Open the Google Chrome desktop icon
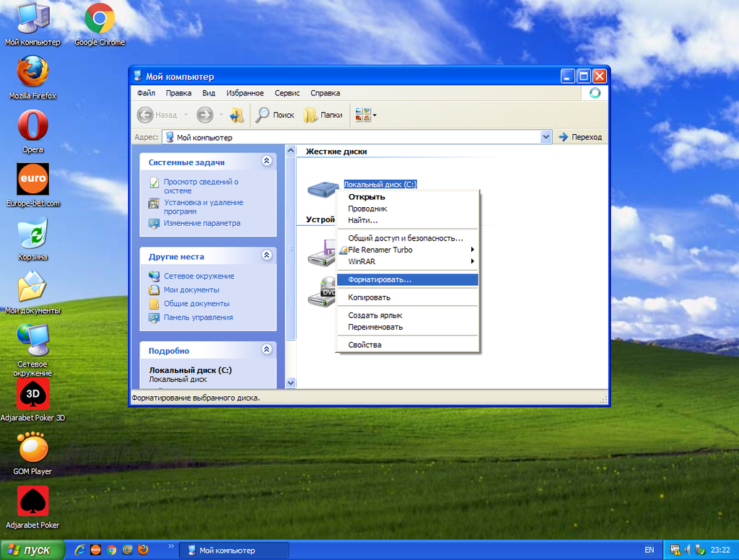The width and height of the screenshot is (739, 560). click(x=100, y=25)
